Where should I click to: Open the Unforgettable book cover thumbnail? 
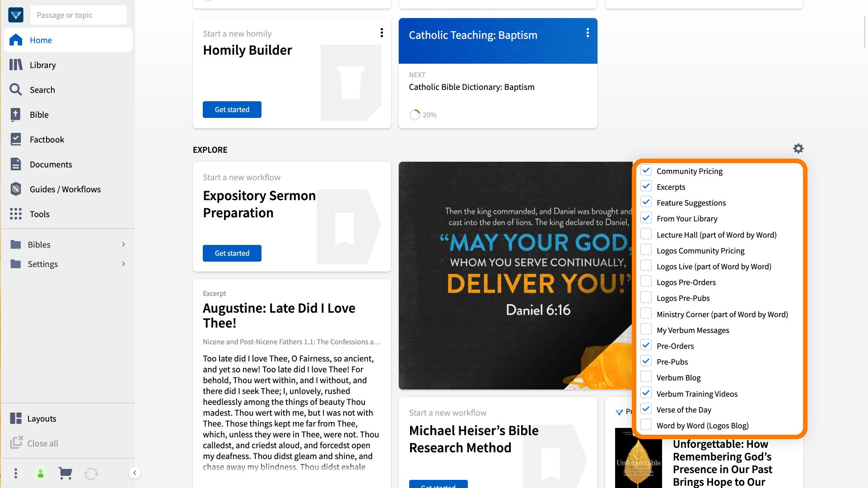[638, 458]
